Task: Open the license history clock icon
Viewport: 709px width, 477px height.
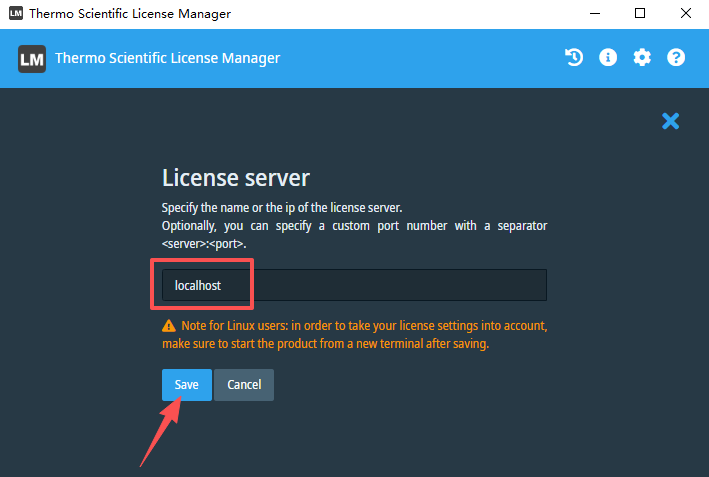Action: [x=574, y=57]
